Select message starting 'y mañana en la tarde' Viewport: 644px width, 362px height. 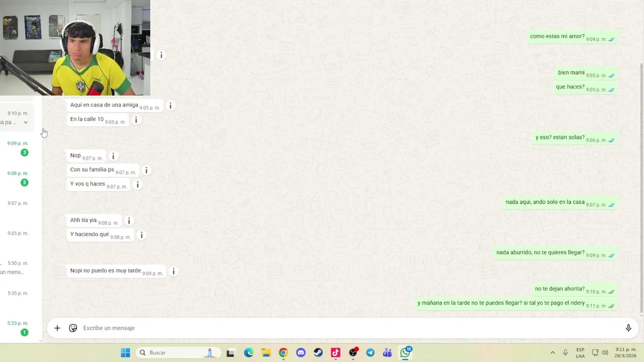click(516, 303)
